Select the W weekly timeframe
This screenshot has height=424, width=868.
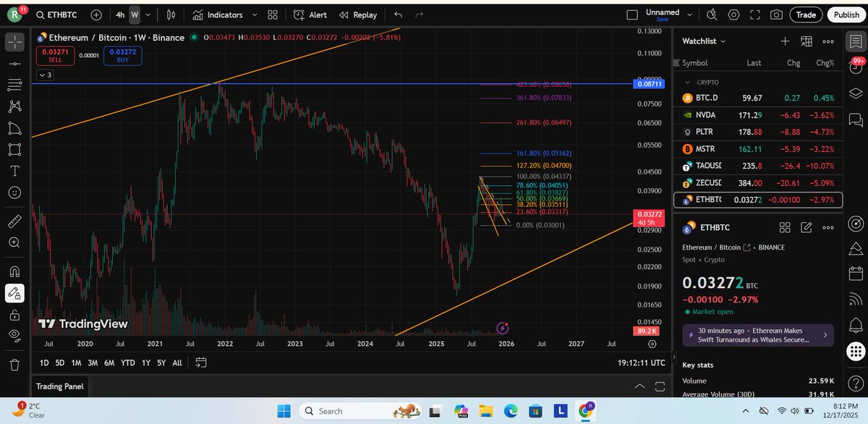[x=135, y=14]
